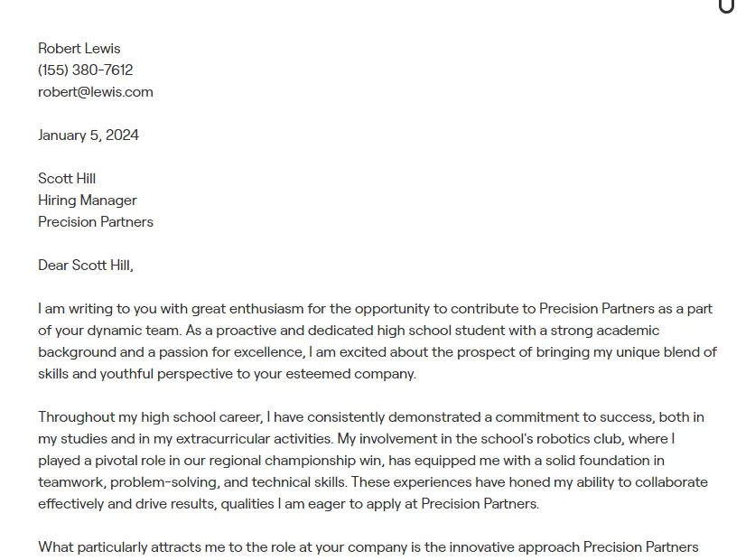Click the line starting "What particularly attracts me"

click(368, 547)
